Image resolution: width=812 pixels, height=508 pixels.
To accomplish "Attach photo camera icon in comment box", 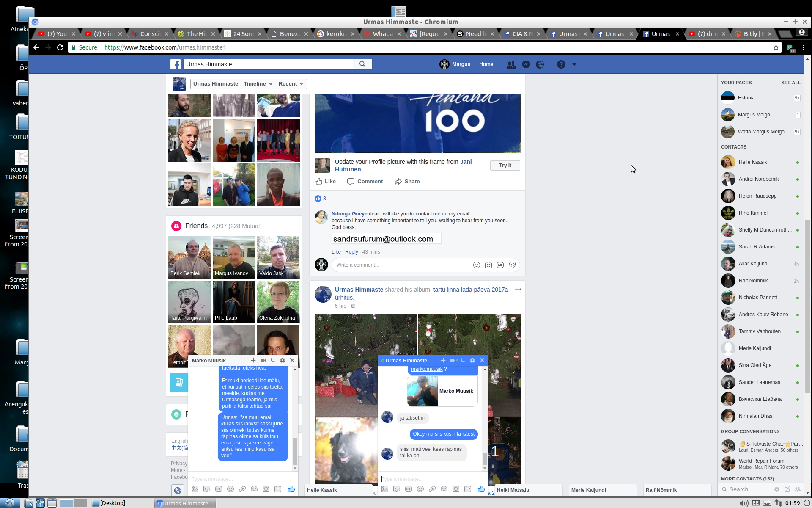I will [488, 265].
